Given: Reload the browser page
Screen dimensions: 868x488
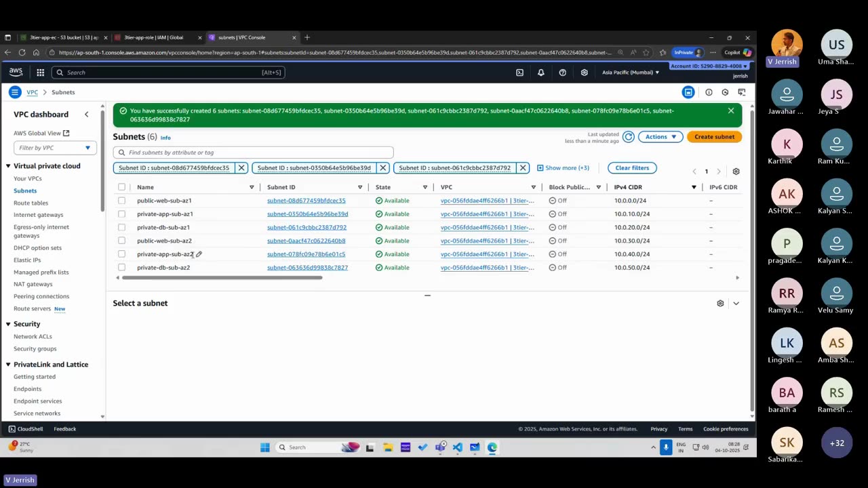Looking at the screenshot, I should click(x=22, y=52).
